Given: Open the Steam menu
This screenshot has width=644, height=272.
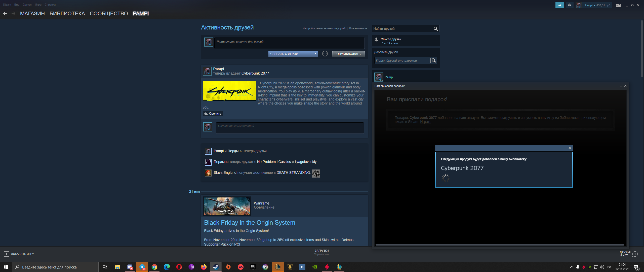Looking at the screenshot, I should point(7,5).
